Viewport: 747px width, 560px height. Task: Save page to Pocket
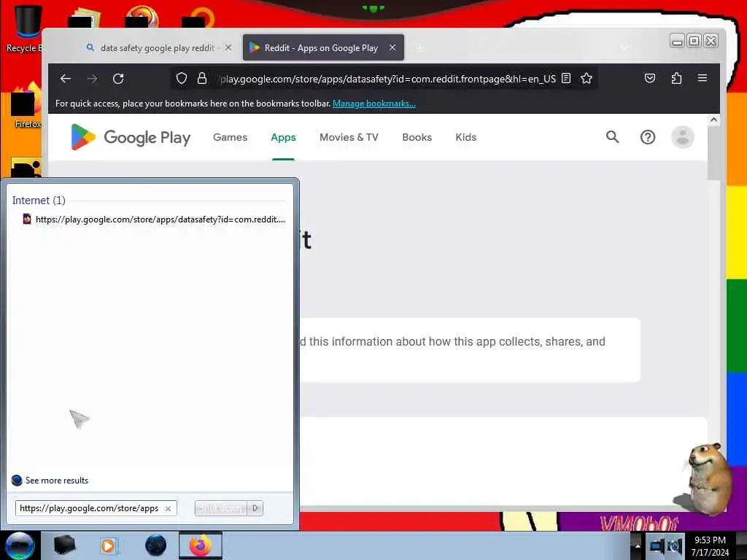coord(650,78)
